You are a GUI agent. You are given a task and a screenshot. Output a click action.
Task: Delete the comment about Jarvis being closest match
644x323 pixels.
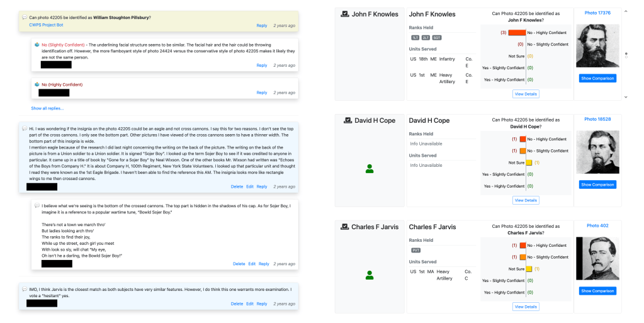(237, 303)
